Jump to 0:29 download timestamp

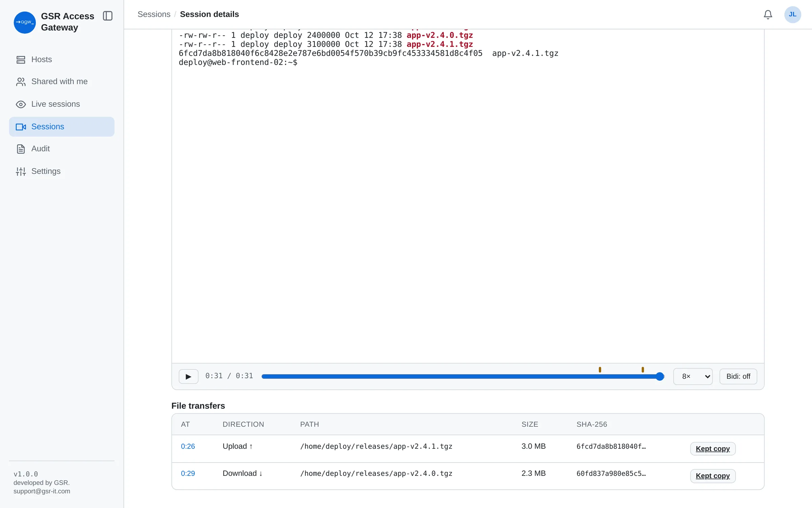(x=188, y=473)
